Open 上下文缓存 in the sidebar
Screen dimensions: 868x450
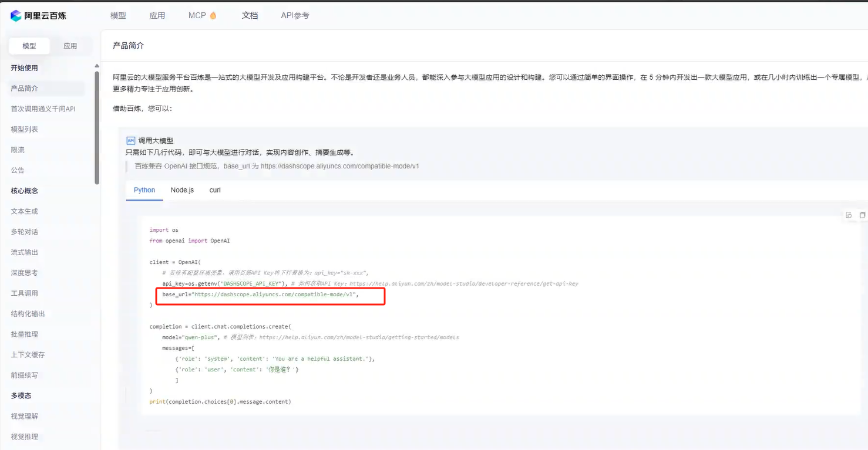click(x=28, y=355)
